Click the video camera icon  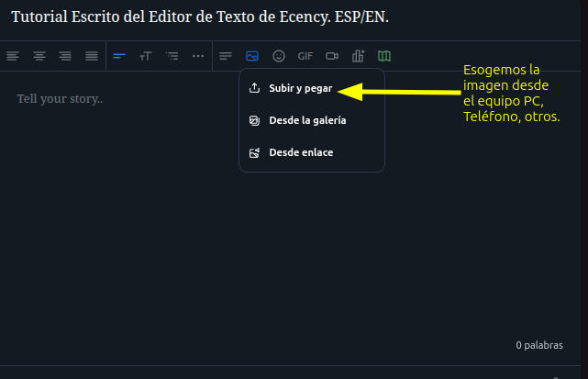(332, 56)
